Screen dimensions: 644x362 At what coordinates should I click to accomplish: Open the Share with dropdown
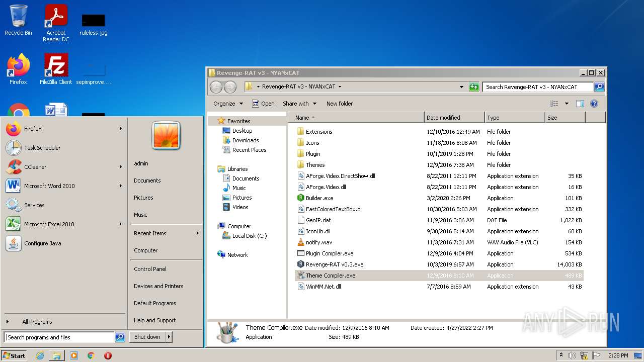click(x=300, y=104)
